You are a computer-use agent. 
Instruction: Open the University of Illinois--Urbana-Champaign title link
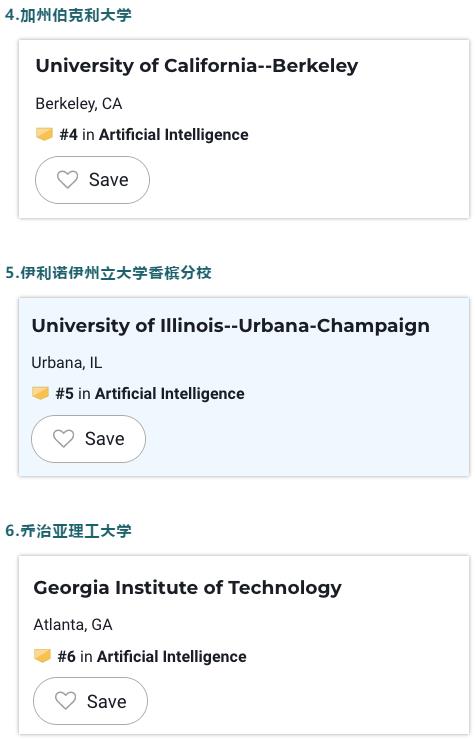coord(230,326)
